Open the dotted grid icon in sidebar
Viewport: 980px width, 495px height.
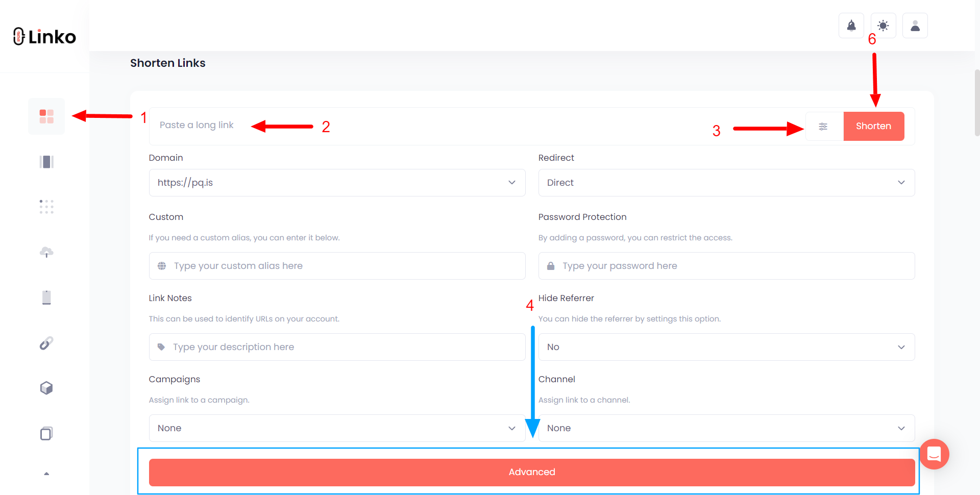(x=46, y=207)
